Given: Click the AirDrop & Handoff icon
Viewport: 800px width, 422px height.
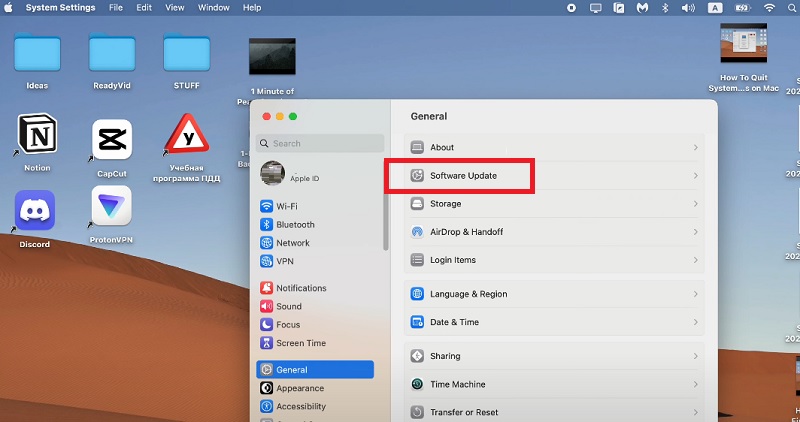Looking at the screenshot, I should pos(417,232).
